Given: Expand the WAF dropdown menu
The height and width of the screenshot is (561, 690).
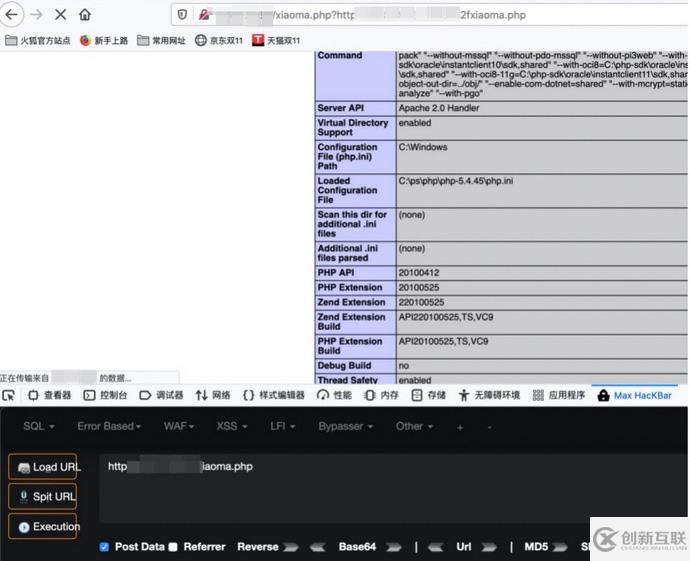Looking at the screenshot, I should click(179, 426).
